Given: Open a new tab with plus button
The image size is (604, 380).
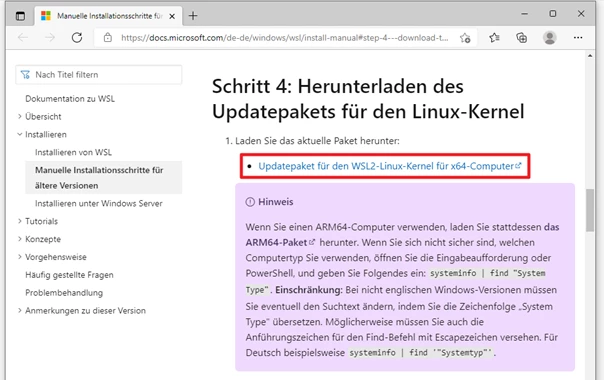Looking at the screenshot, I should (x=193, y=16).
